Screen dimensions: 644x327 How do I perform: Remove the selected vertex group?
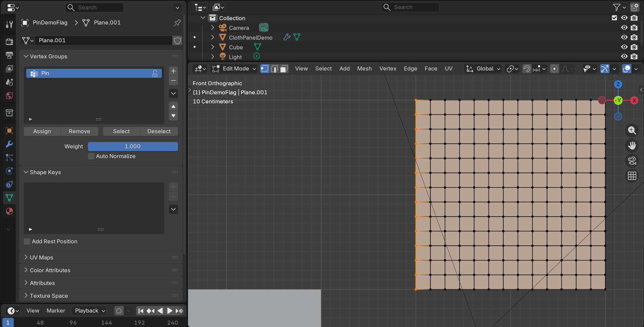click(173, 81)
